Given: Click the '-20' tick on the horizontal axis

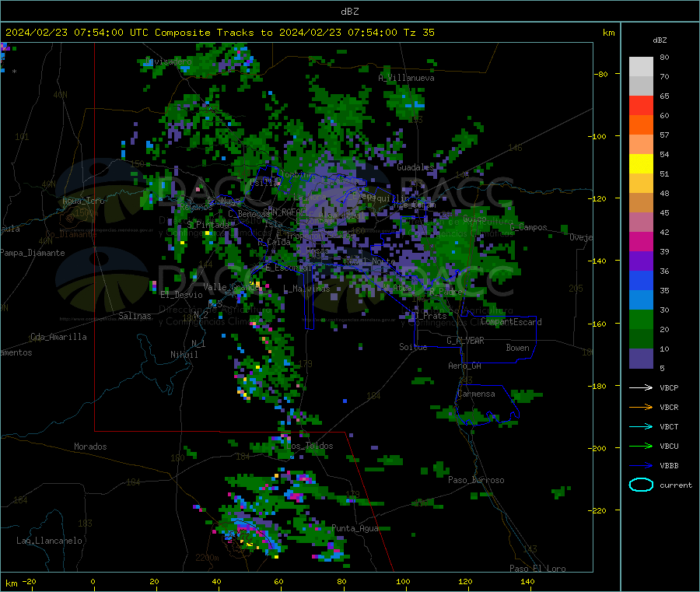Looking at the screenshot, I should click(29, 581).
